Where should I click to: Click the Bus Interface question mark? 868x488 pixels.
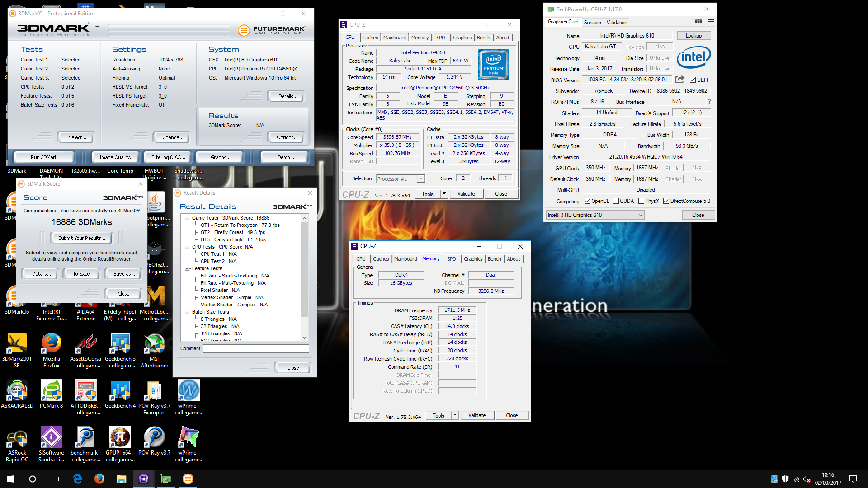click(709, 102)
